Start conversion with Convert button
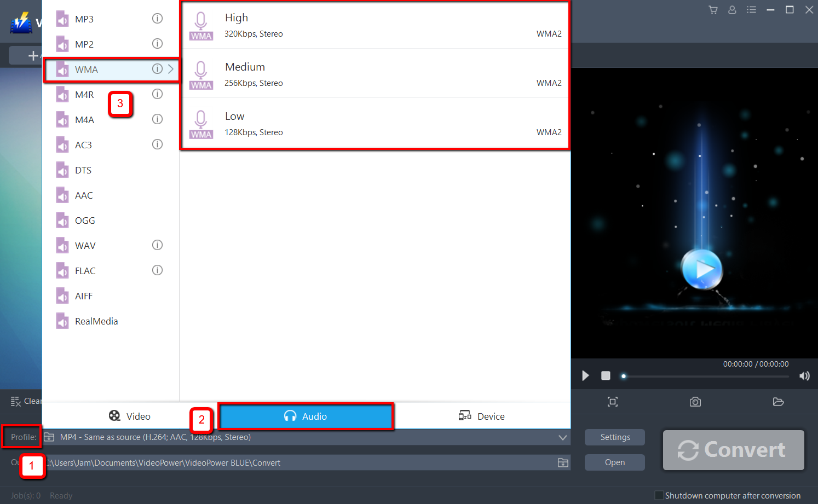Viewport: 818px width, 504px height. [733, 450]
